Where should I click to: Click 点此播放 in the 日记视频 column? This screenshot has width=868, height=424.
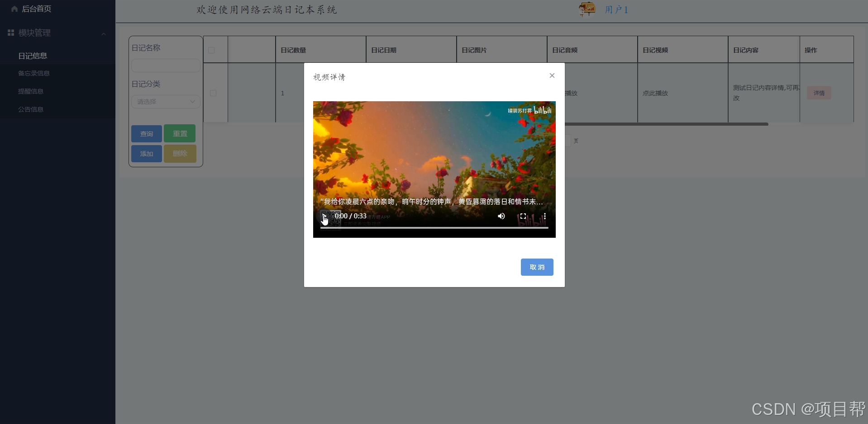pos(655,93)
